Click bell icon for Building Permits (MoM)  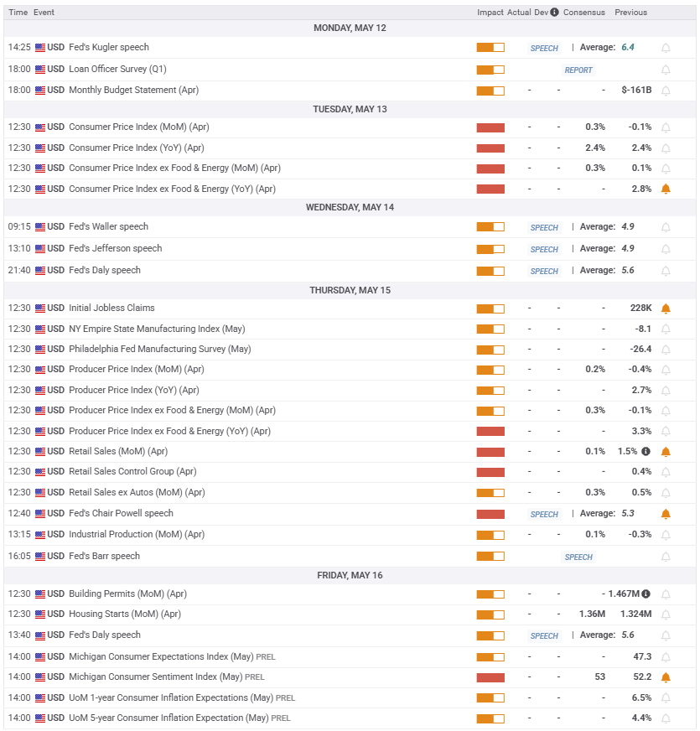[x=666, y=594]
